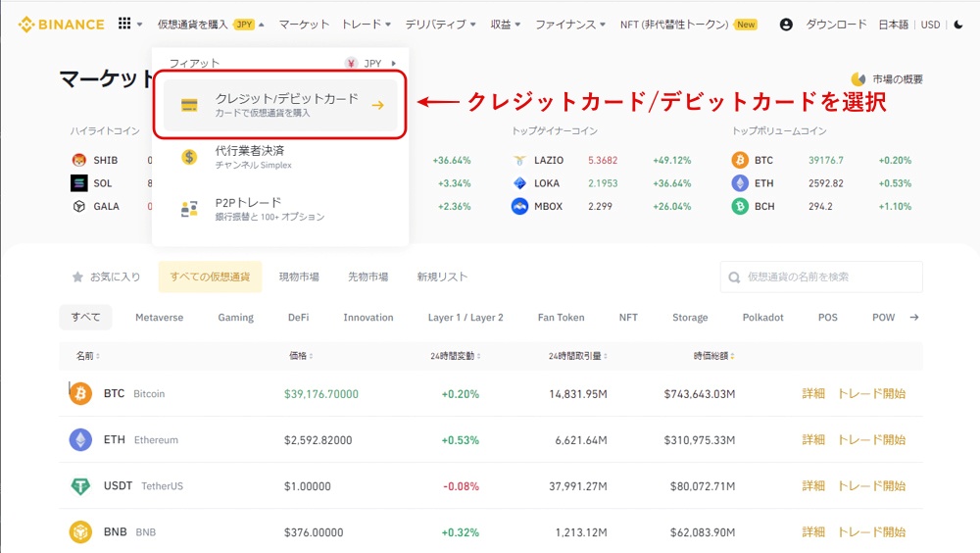This screenshot has height=553, width=980.
Task: Select the Metaverse category filter
Action: coord(160,317)
